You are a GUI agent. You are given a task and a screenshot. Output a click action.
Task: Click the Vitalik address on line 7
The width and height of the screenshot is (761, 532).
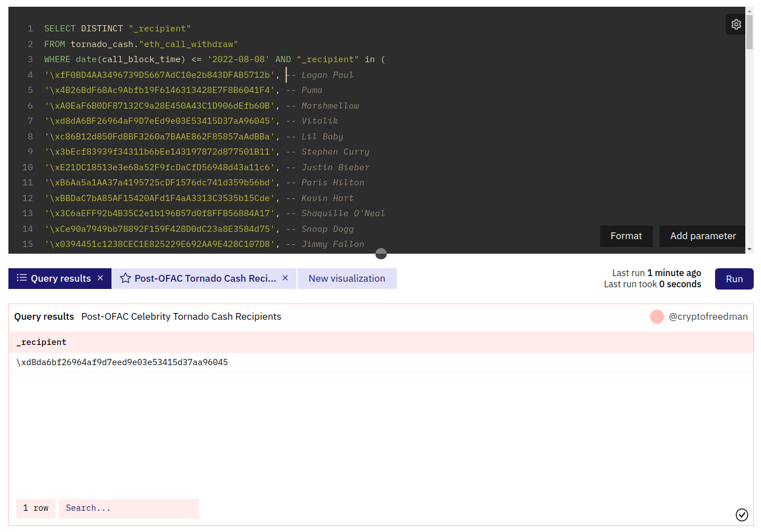pyautogui.click(x=159, y=121)
